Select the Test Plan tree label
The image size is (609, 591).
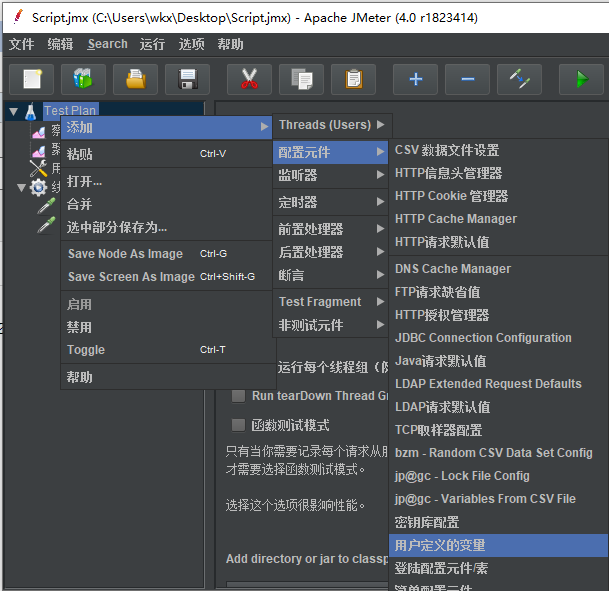point(70,111)
